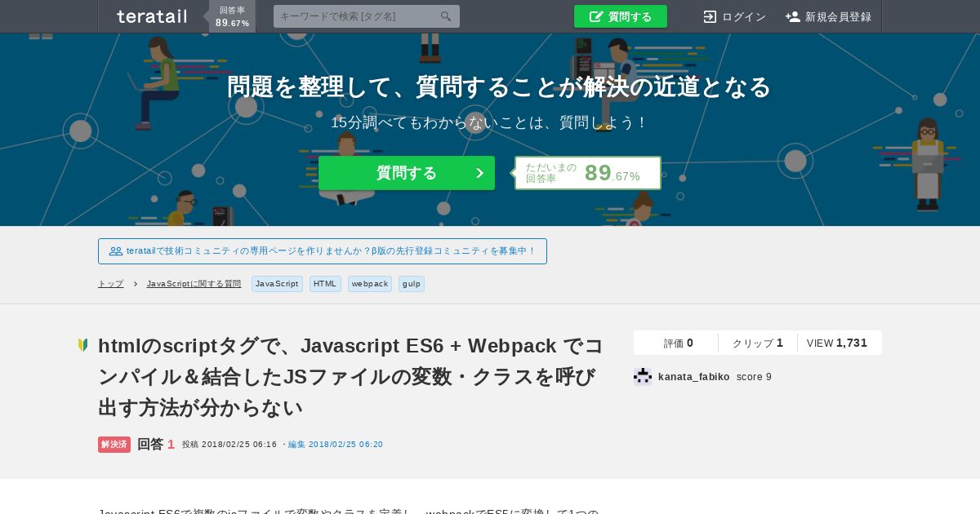Open JavaScriptに関する質問 breadcrumb
This screenshot has height=514, width=980.
(x=194, y=284)
